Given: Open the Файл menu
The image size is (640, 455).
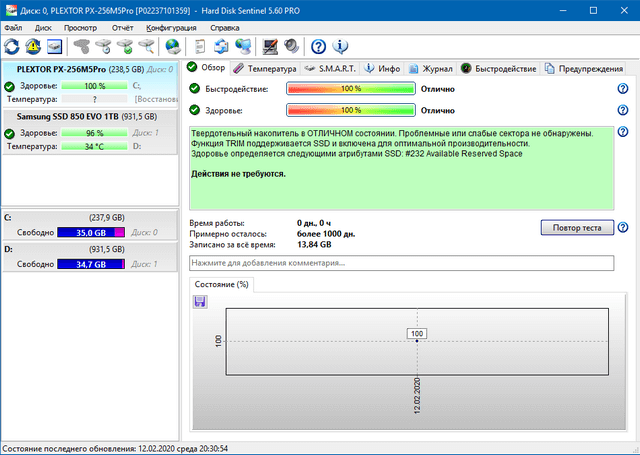Looking at the screenshot, I should click(13, 28).
